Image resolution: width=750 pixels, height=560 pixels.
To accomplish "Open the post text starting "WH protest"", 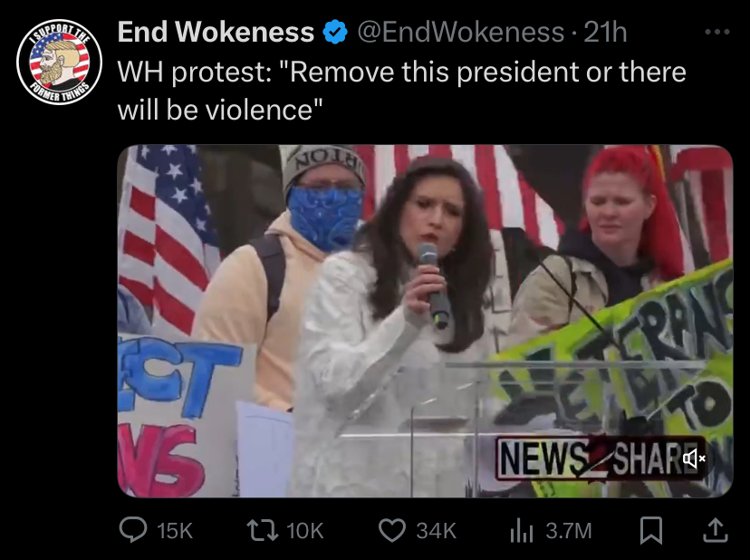I will [402, 91].
